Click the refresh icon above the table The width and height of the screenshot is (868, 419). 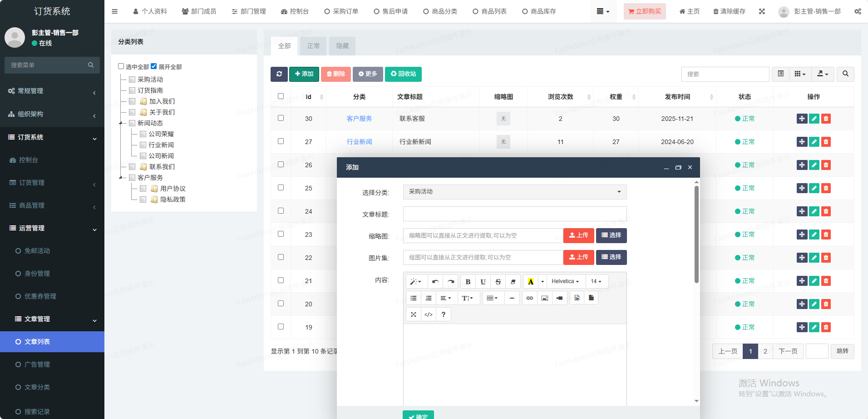coord(279,74)
